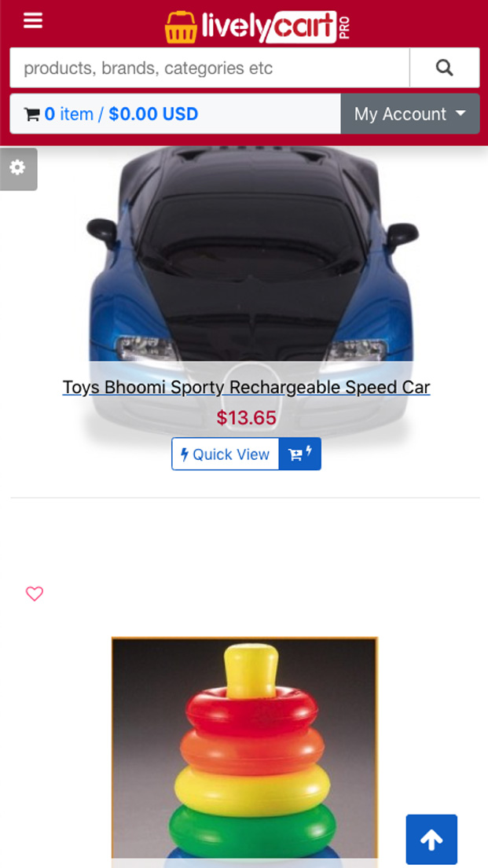This screenshot has height=868, width=488.
Task: Click the caret arrow beside My Account
Action: point(460,113)
